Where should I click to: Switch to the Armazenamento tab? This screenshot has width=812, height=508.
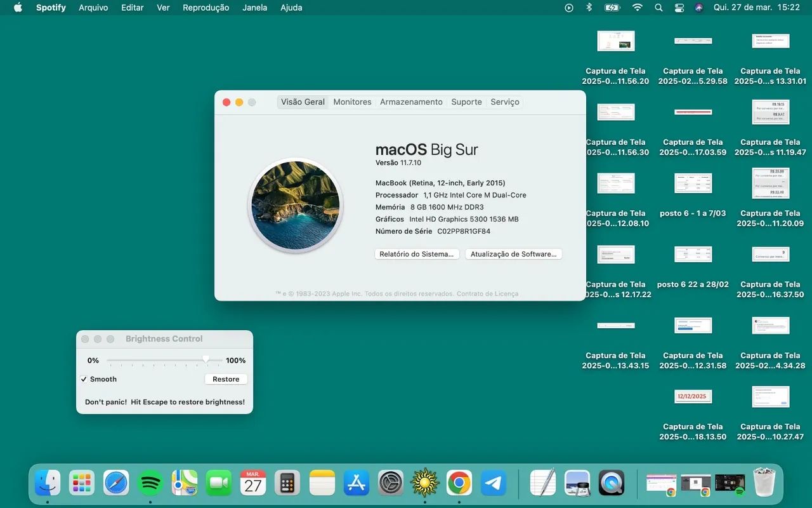point(411,102)
